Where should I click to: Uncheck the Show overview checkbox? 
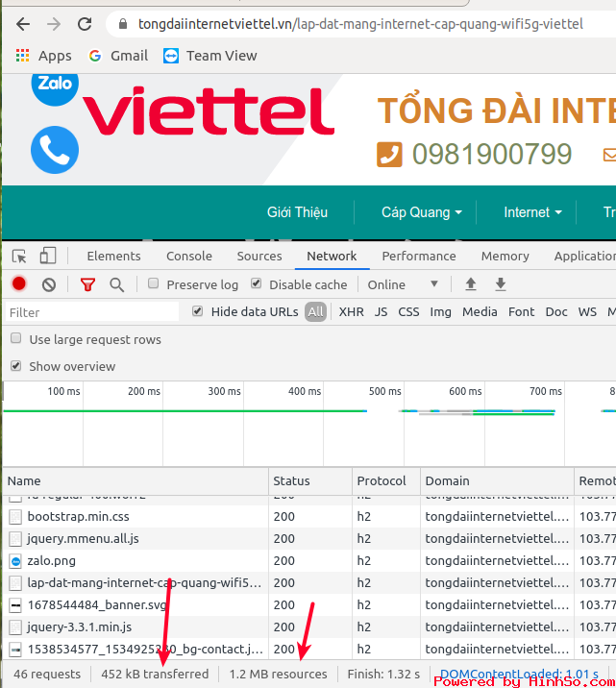(x=15, y=365)
